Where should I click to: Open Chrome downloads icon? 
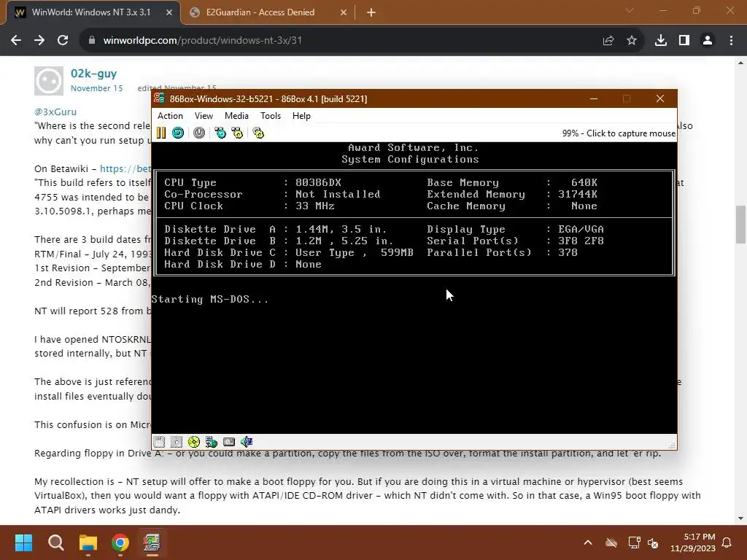(661, 41)
